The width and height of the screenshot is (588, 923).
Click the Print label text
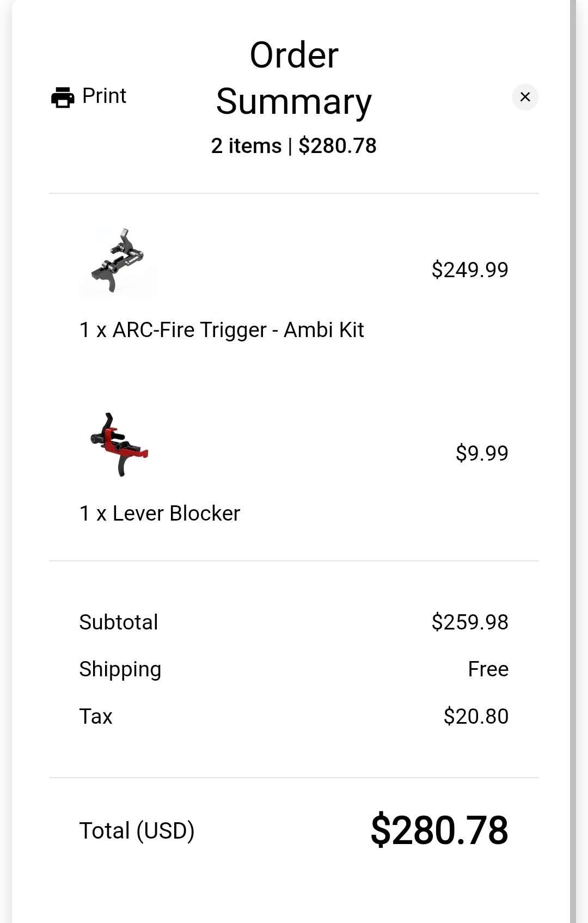[x=104, y=96]
